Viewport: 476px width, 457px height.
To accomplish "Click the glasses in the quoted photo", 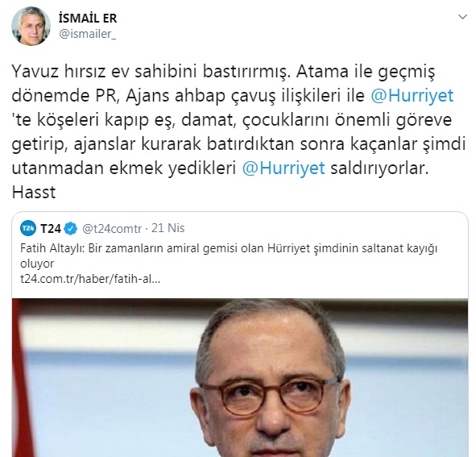I will coord(271,397).
